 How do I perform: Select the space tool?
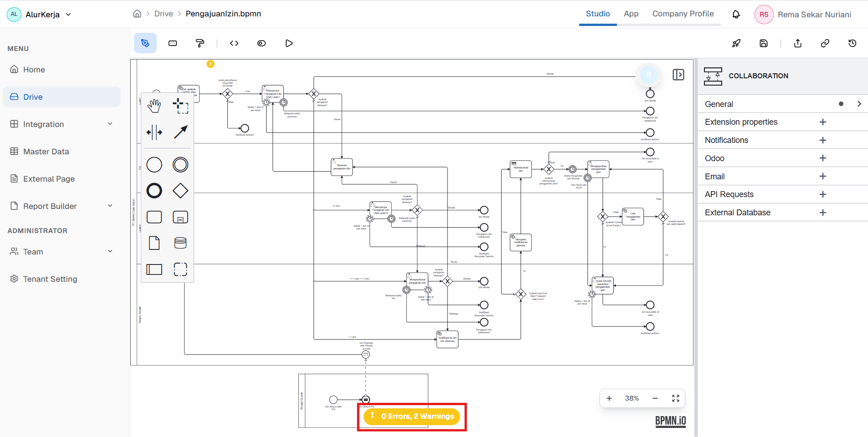[154, 132]
